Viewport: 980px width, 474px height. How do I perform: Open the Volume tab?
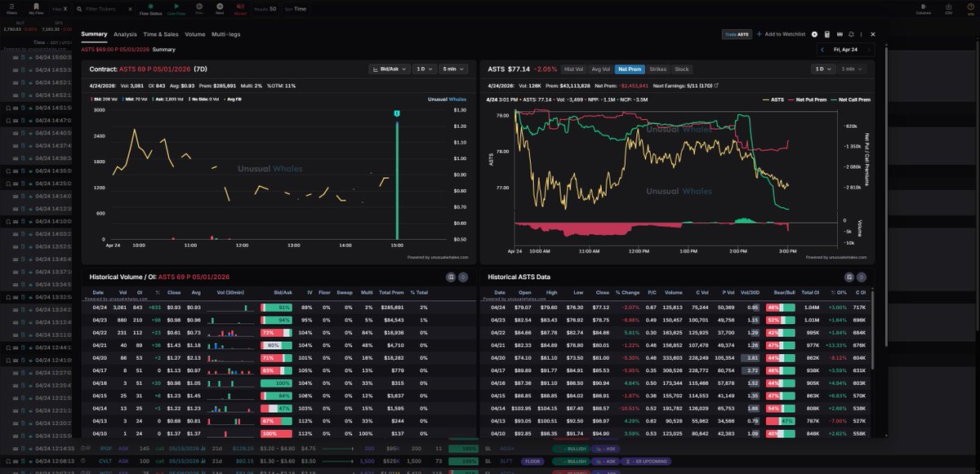195,34
